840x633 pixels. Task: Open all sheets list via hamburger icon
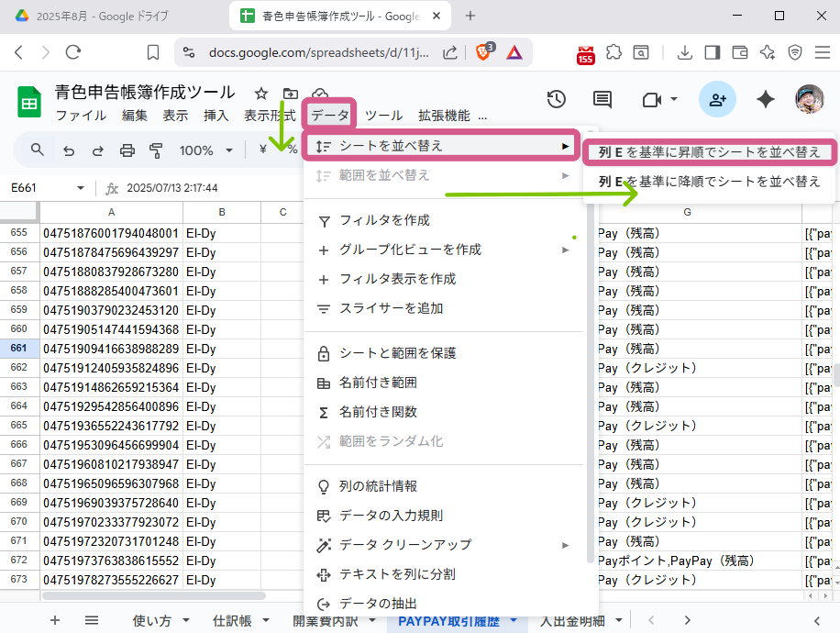[92, 620]
